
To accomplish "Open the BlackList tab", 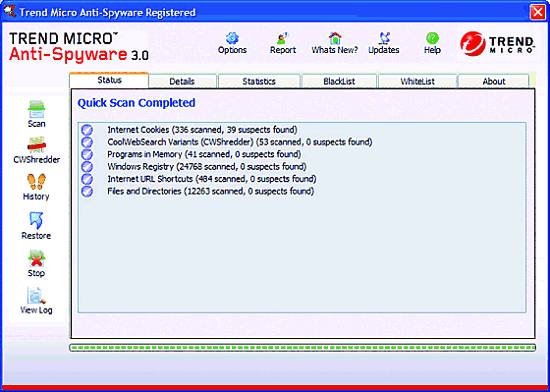I will (339, 81).
